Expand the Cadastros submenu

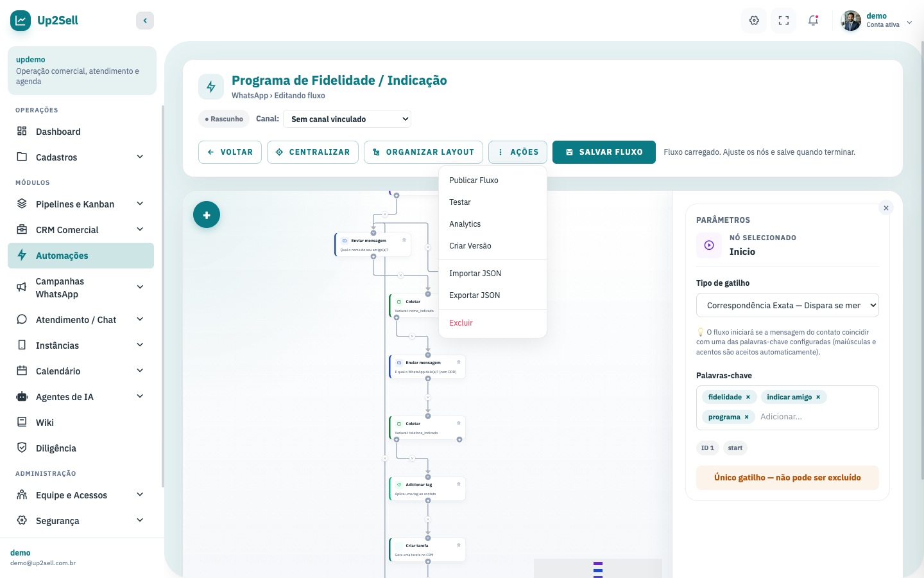pos(140,157)
